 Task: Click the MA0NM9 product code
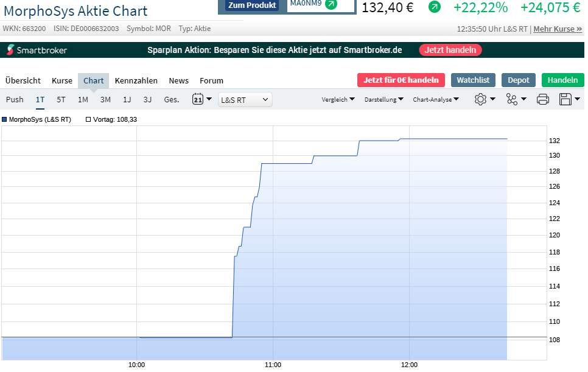(306, 3)
